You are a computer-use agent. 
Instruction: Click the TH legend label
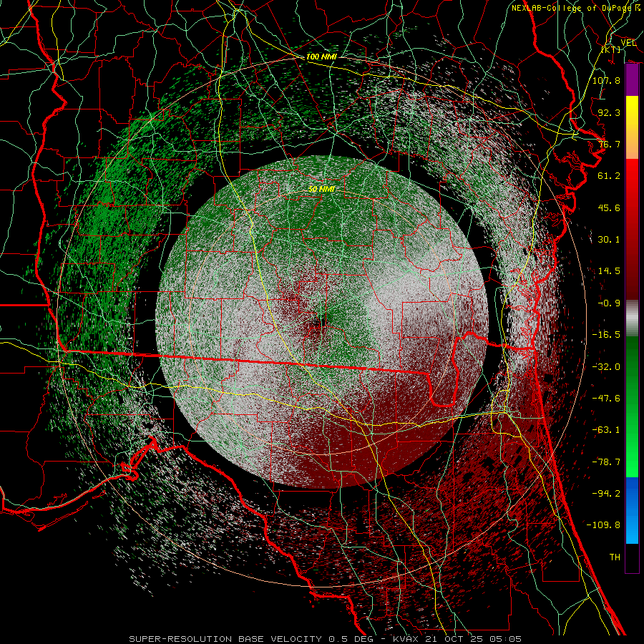pos(615,557)
